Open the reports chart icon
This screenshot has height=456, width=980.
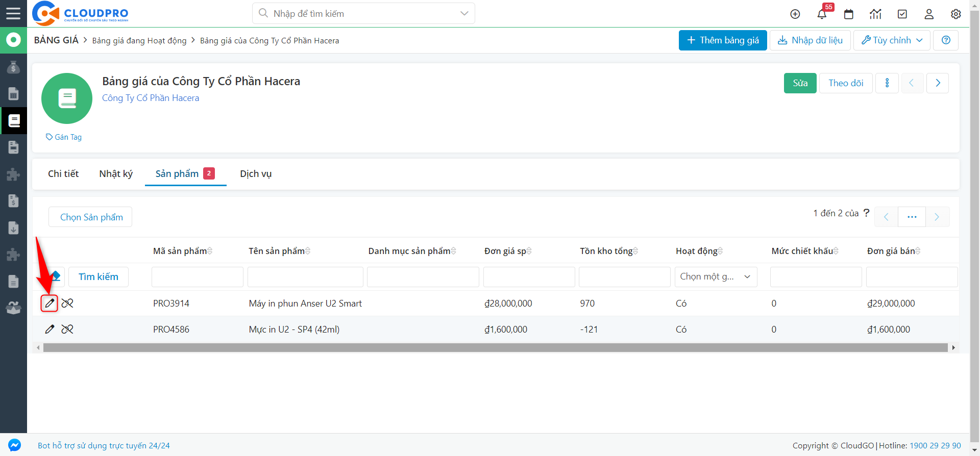coord(875,14)
